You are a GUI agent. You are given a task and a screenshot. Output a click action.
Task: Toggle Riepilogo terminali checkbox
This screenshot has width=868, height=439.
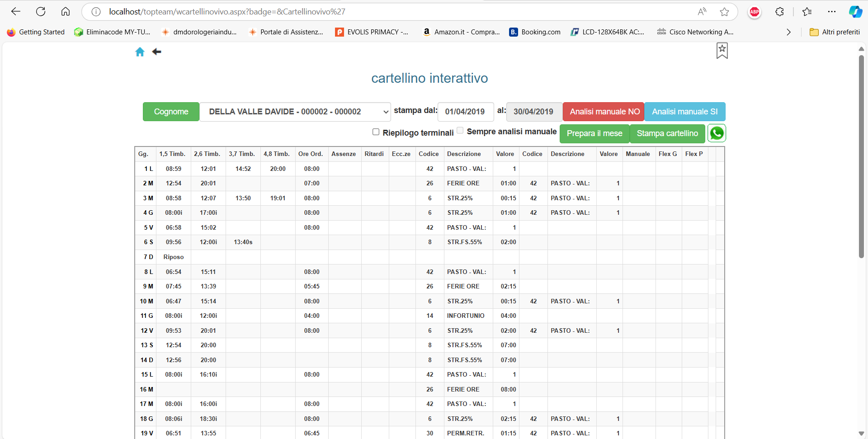tap(376, 132)
